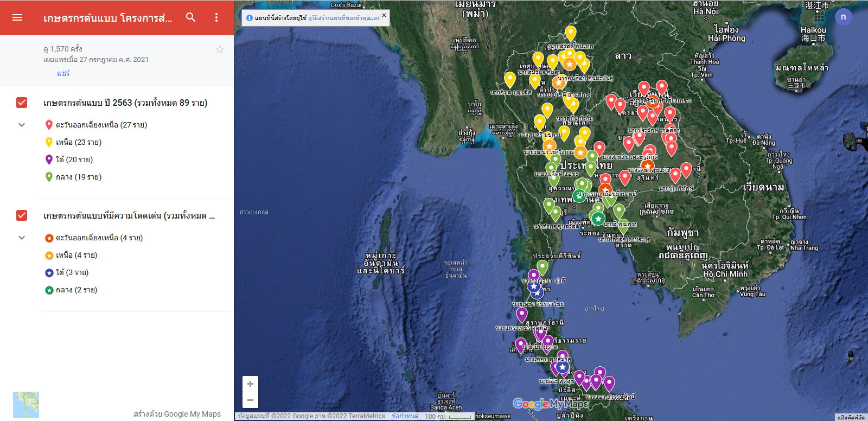868x421 pixels.
Task: Click the แชร์ share link
Action: 63,73
